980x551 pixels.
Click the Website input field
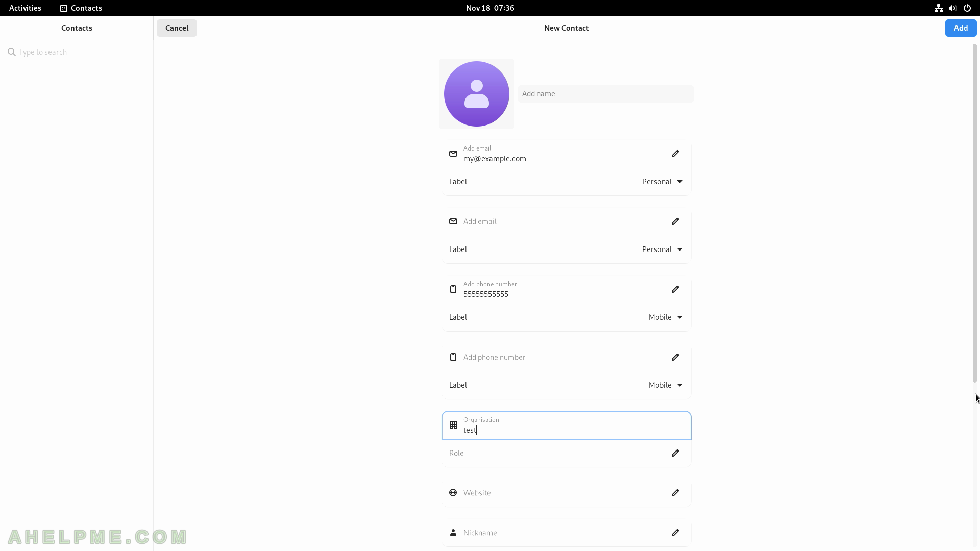[567, 493]
